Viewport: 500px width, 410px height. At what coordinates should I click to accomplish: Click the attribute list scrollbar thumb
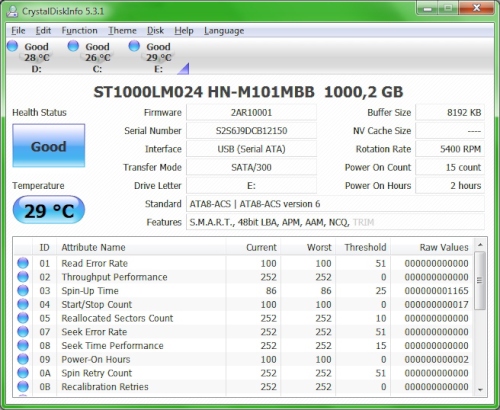click(x=480, y=281)
